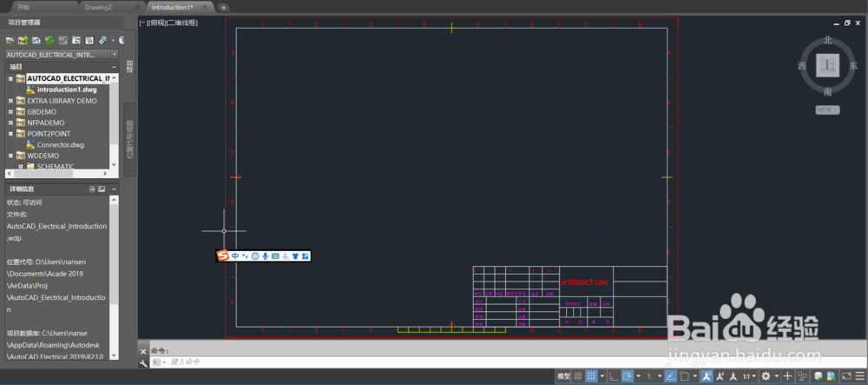Click the 上 top face of ViewCube

pos(827,65)
